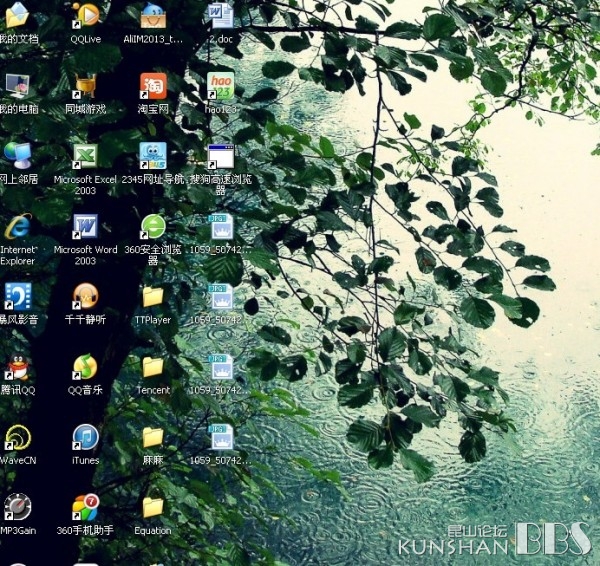
Task: Open the 360手机助手 shortcut icon
Action: point(85,507)
